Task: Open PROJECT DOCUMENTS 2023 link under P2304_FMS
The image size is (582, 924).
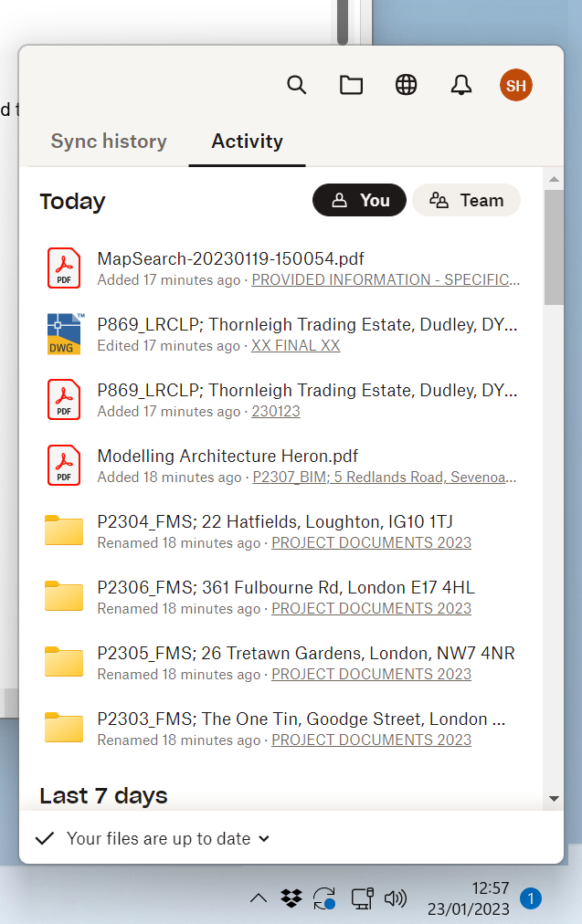Action: tap(371, 542)
